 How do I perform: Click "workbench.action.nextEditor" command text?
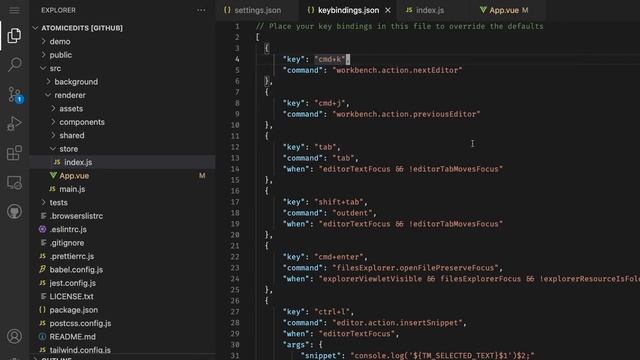click(x=397, y=70)
